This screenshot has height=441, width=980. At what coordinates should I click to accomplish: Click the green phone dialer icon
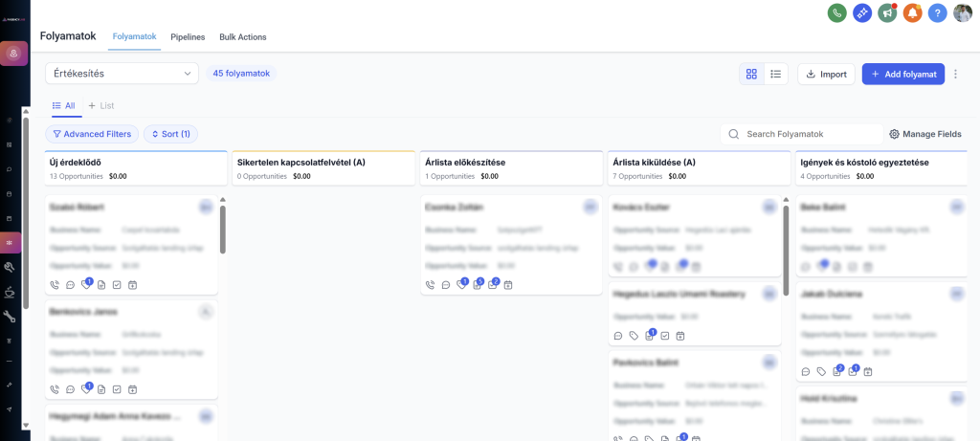[x=837, y=13]
